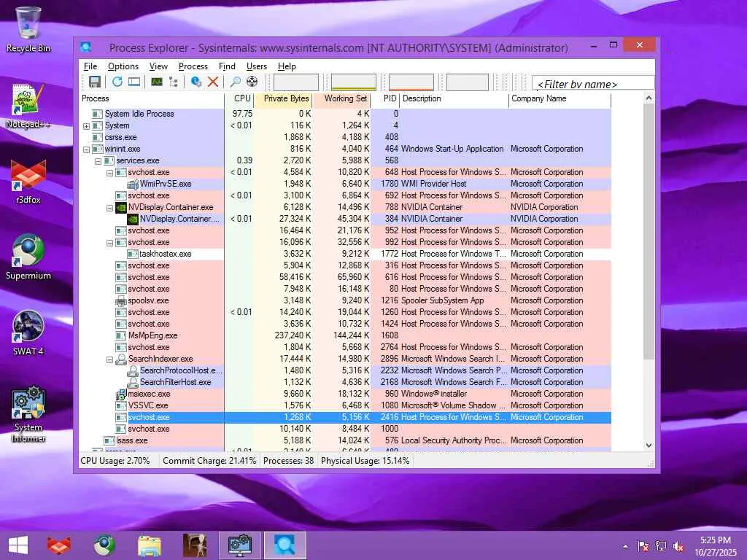Select the r3dfox desktop shortcut

click(28, 182)
